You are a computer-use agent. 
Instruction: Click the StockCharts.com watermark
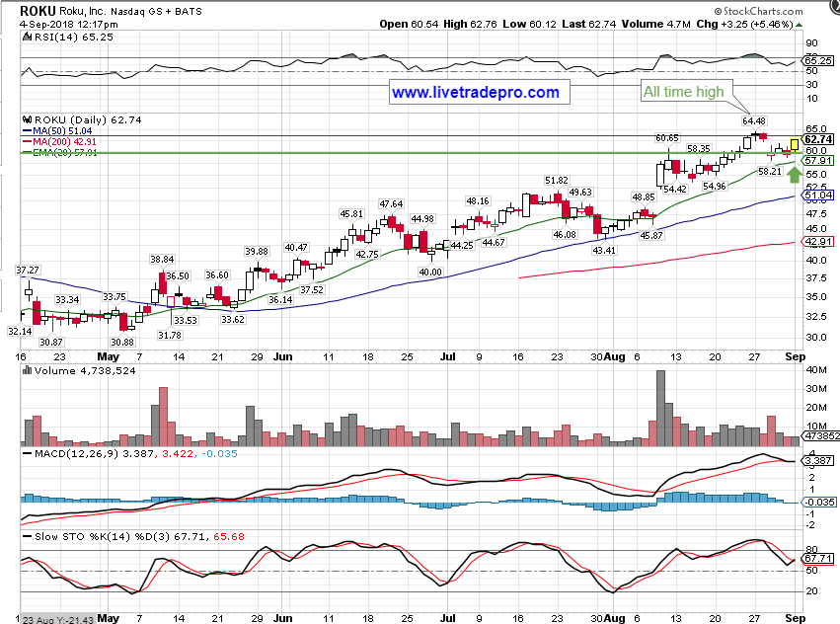coord(787,10)
